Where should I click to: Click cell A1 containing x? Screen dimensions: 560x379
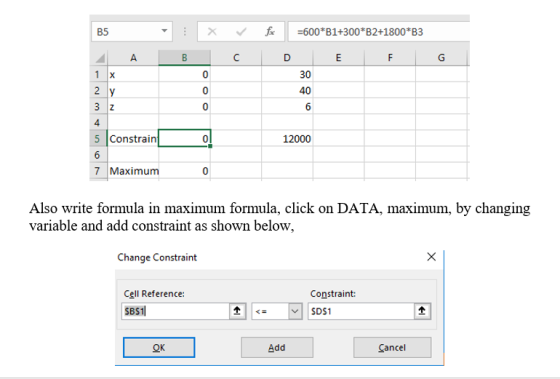pos(133,74)
